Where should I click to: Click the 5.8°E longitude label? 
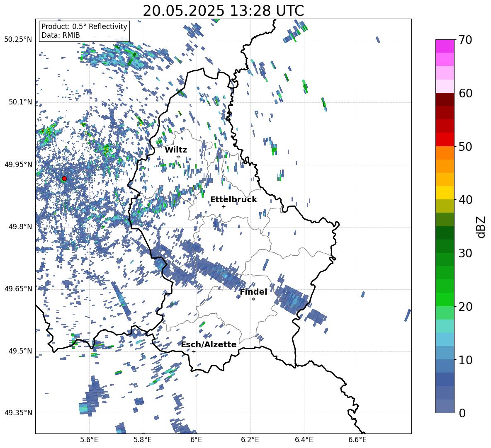coord(143,440)
